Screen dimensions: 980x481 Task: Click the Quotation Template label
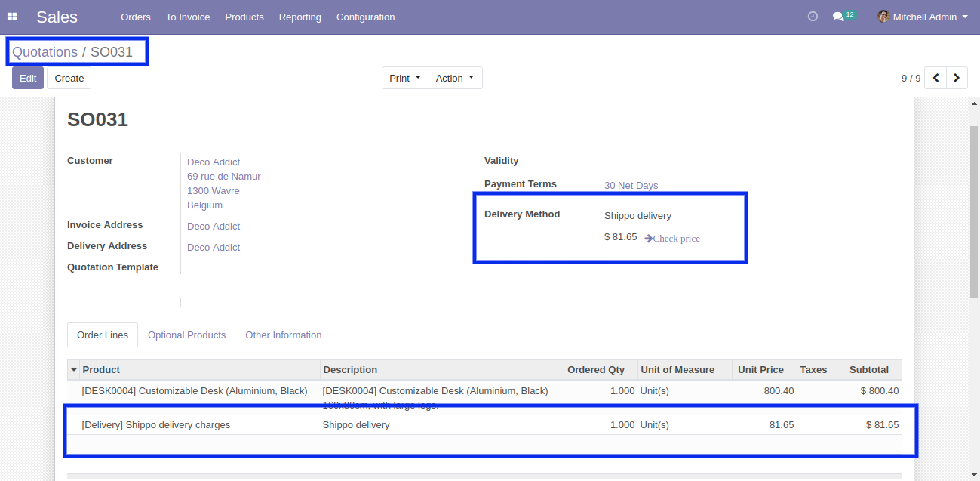112,267
